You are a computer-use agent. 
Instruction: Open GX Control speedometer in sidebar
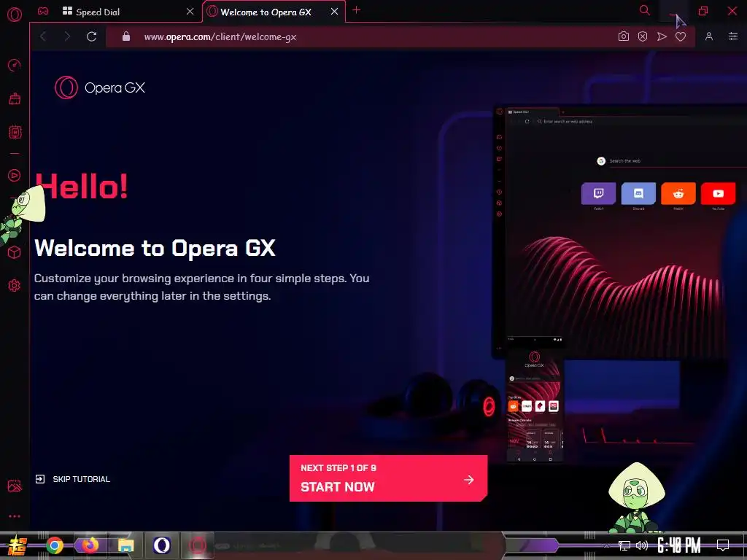pos(15,65)
